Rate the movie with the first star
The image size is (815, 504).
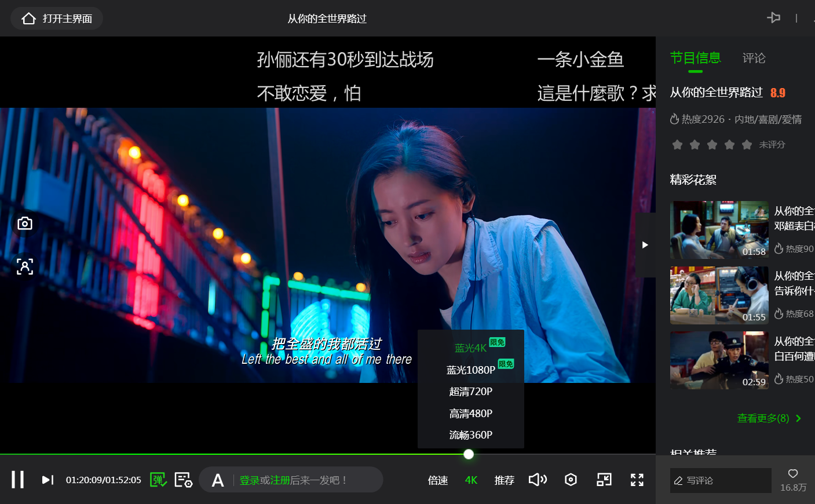(x=677, y=144)
